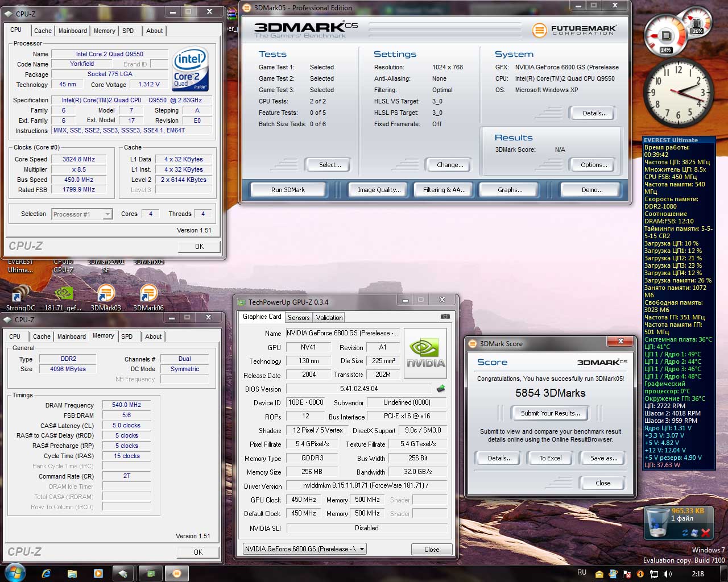Image resolution: width=728 pixels, height=582 pixels.
Task: Click the Recycle Bin gadget icon
Action: tap(657, 522)
